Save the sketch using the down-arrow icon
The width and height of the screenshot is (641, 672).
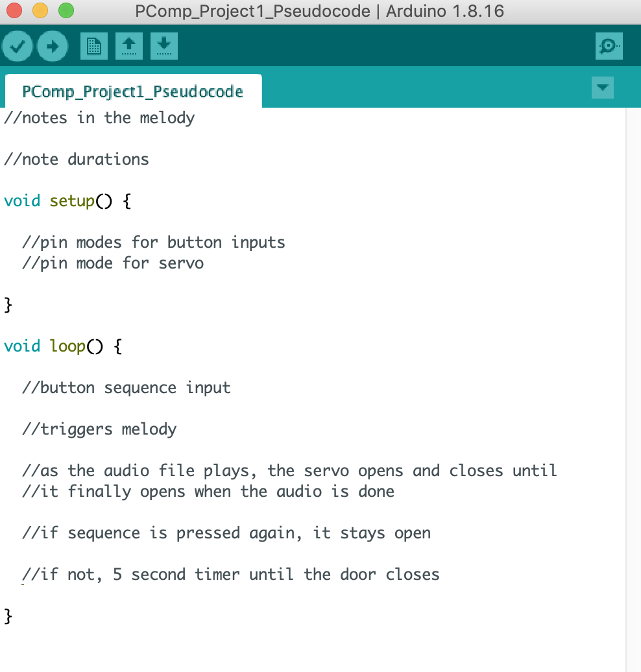click(x=163, y=46)
